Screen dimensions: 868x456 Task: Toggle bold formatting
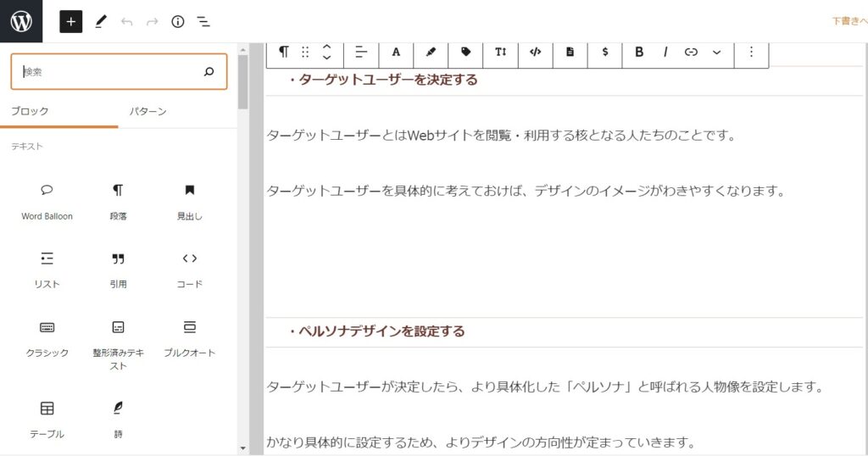639,52
